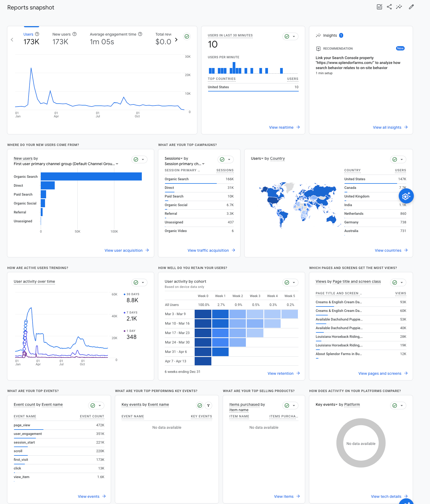Click Netherlands row in country table
The width and height of the screenshot is (430, 504).
coord(375,214)
